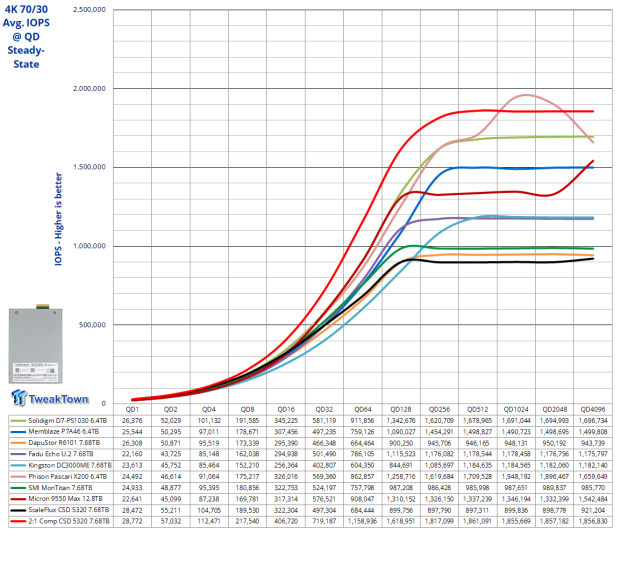Click the QD1 column header
This screenshot has height=568, width=620.
132,409
